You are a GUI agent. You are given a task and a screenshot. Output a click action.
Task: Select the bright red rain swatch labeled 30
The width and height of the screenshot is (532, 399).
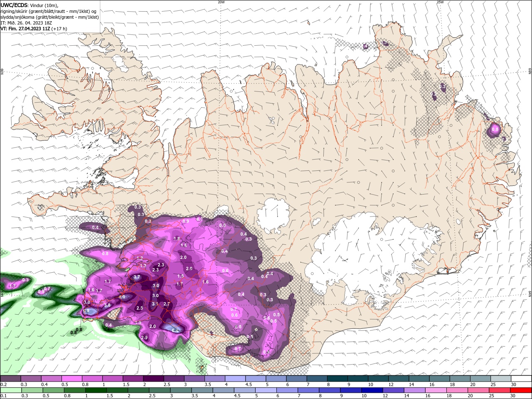521,390
